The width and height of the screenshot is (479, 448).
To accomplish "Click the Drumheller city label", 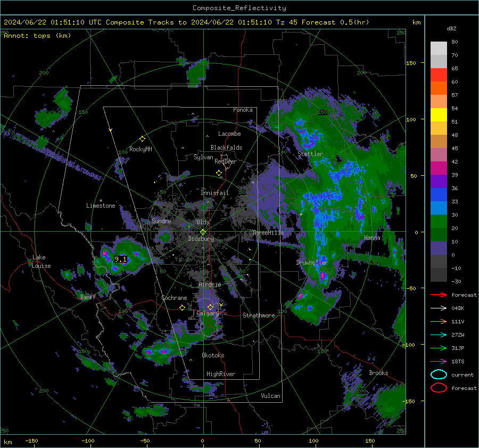I will tap(312, 263).
